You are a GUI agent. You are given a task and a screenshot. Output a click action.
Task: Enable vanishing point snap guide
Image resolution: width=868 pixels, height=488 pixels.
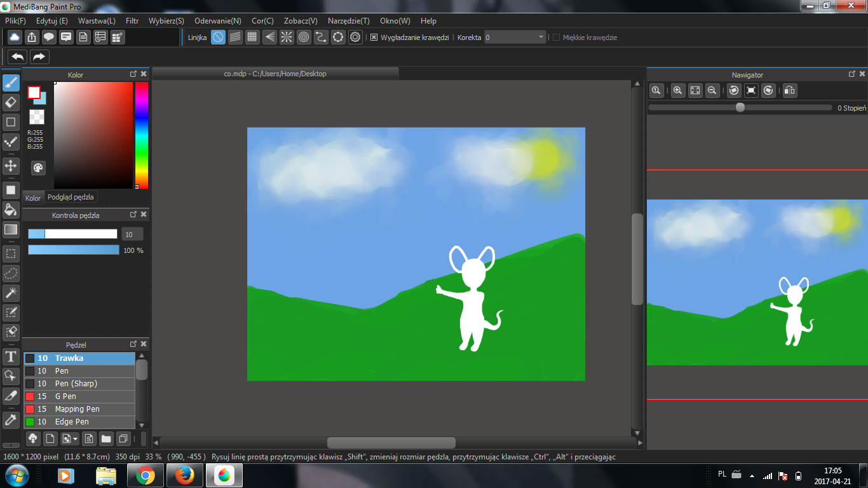click(x=269, y=37)
